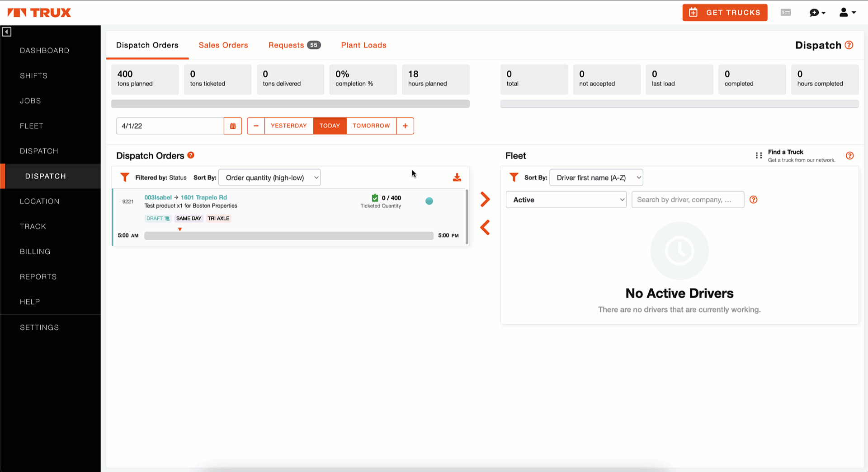Open the Driver first name sort dropdown

coord(596,178)
